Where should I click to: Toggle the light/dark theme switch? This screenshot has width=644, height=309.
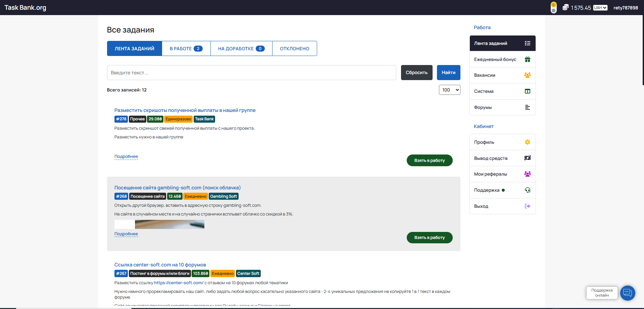click(553, 7)
